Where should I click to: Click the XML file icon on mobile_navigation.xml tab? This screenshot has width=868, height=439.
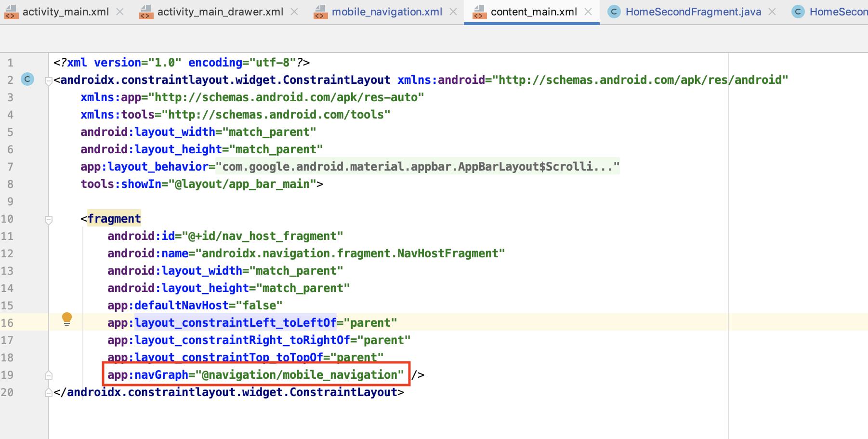pyautogui.click(x=320, y=12)
